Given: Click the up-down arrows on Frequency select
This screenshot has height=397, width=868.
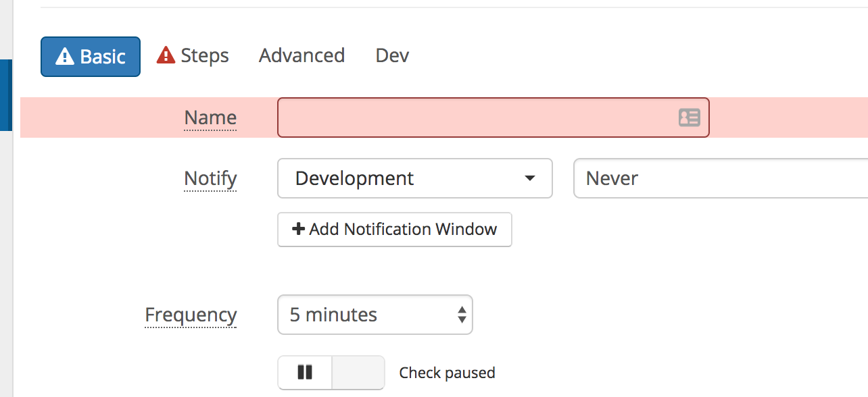Looking at the screenshot, I should [462, 315].
